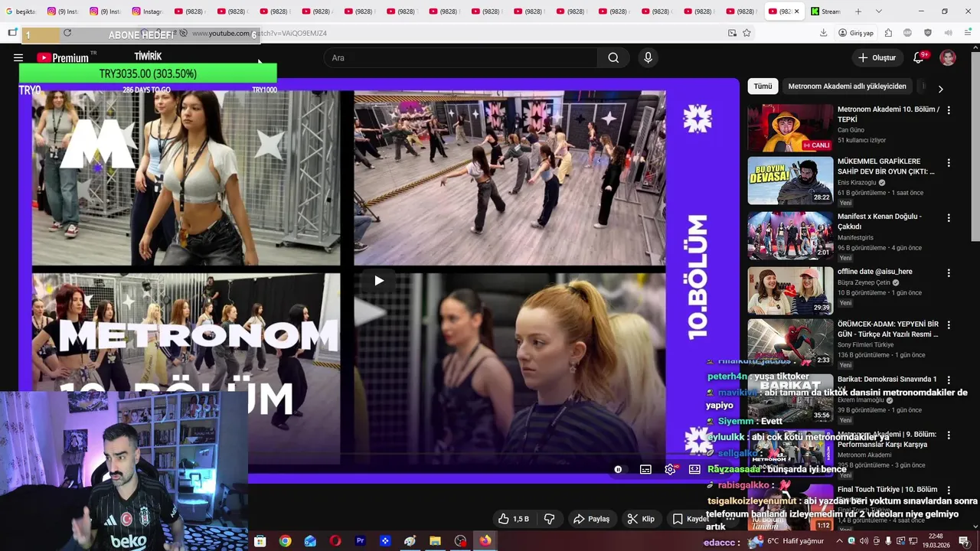Show hidden system tray icons
The image size is (980, 551).
838,541
